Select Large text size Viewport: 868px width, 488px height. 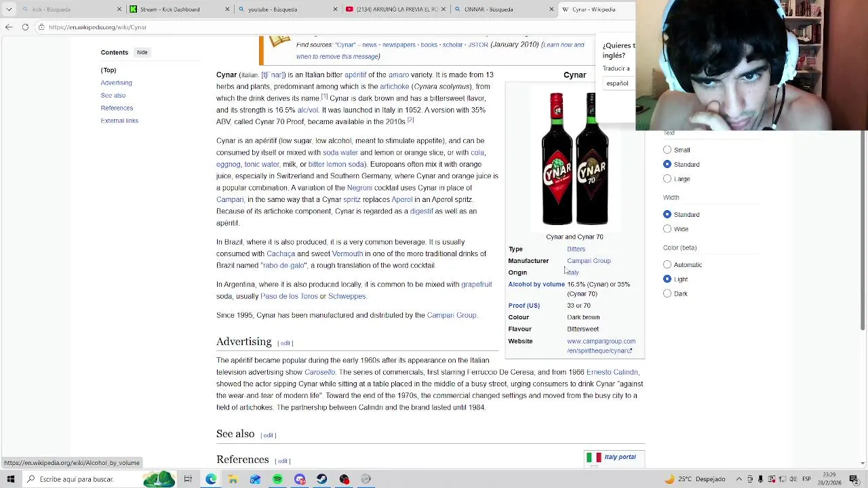click(x=667, y=179)
